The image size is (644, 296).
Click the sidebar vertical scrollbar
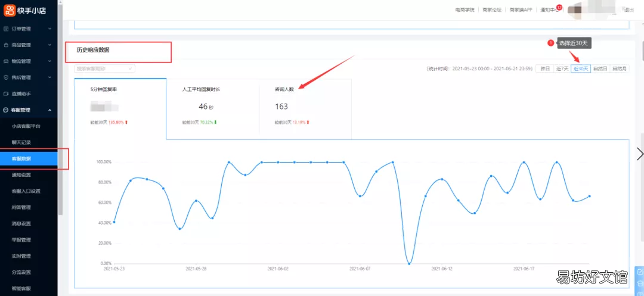click(x=60, y=111)
